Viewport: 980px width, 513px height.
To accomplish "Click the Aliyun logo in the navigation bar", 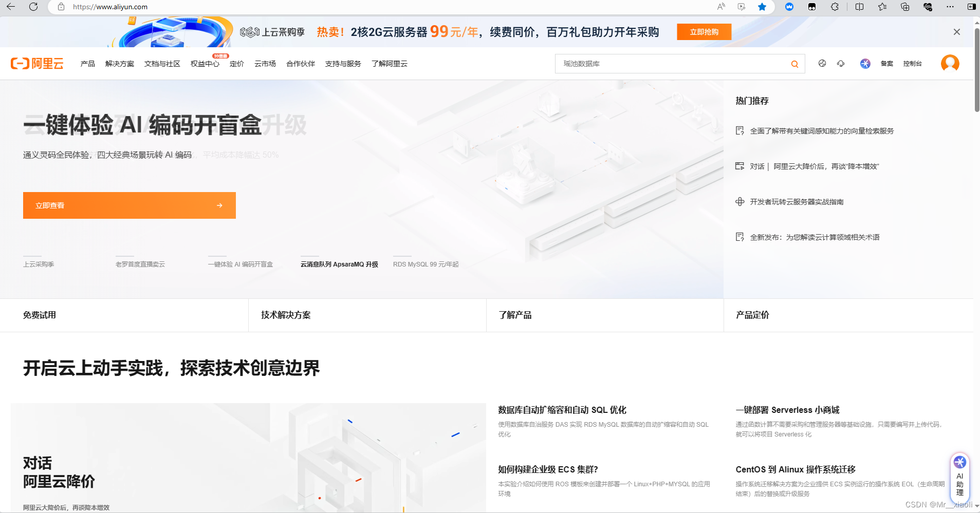I will 37,63.
